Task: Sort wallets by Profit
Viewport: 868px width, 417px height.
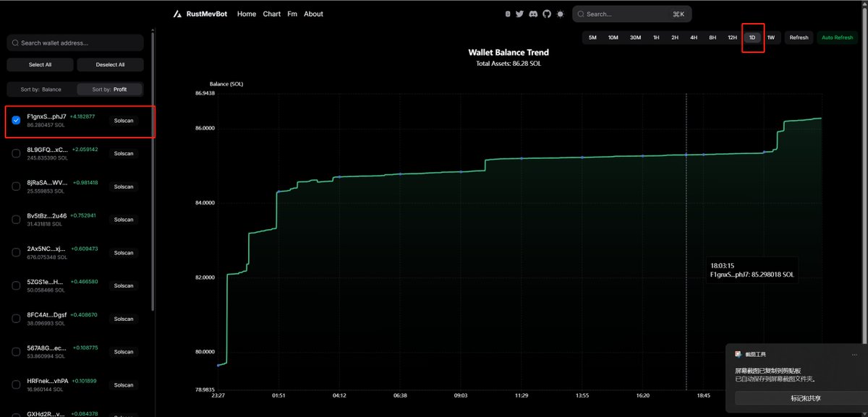Action: click(x=110, y=90)
